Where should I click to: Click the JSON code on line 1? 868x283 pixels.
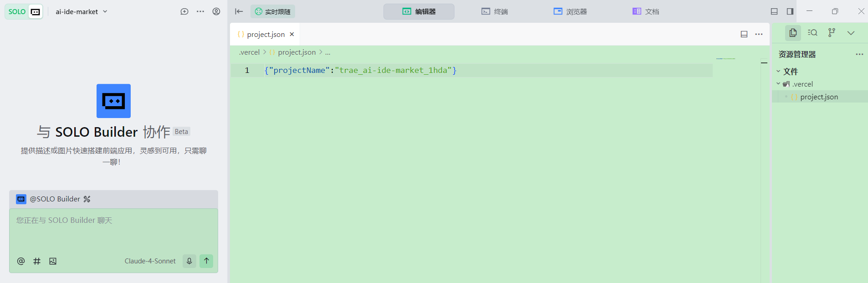(x=360, y=70)
